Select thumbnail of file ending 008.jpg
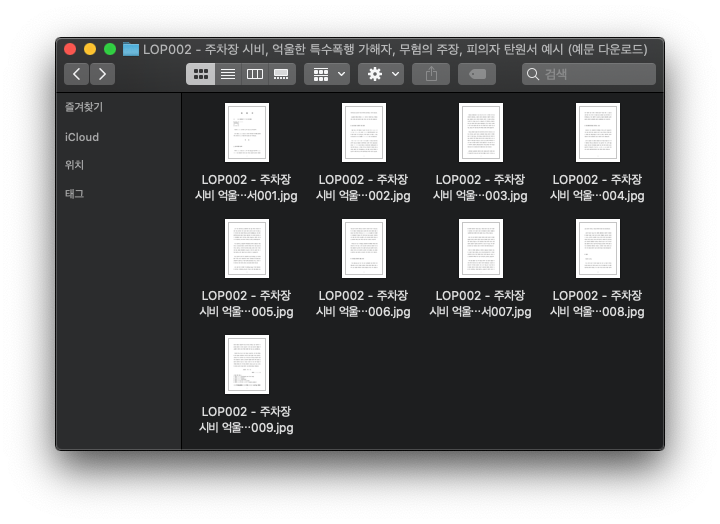The width and height of the screenshot is (720, 524). (x=598, y=248)
